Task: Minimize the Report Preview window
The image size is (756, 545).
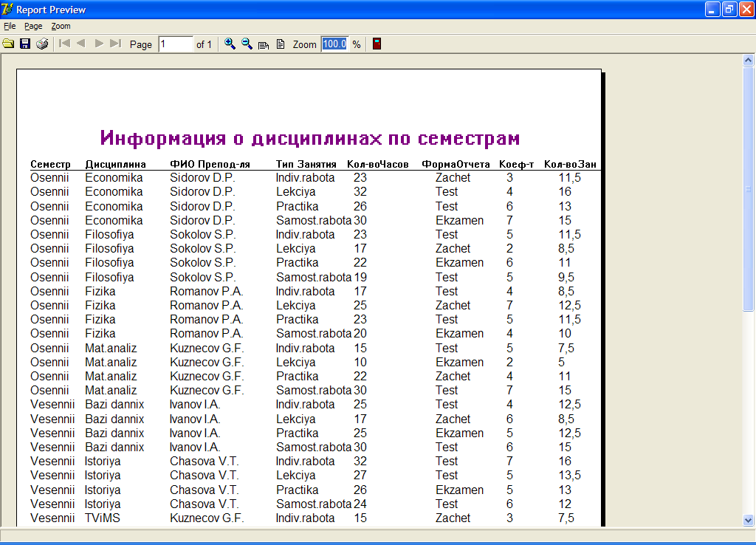Action: 712,9
